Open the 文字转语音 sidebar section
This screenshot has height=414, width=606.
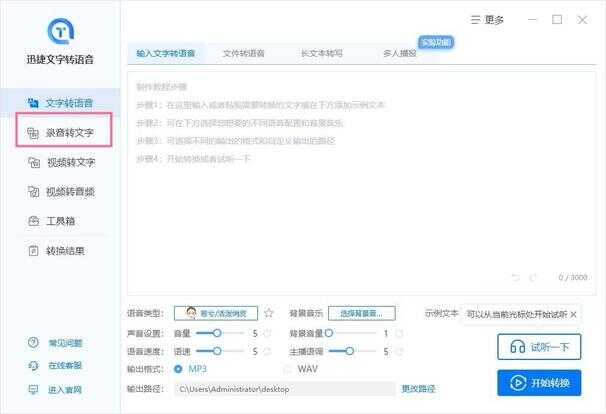[x=60, y=103]
